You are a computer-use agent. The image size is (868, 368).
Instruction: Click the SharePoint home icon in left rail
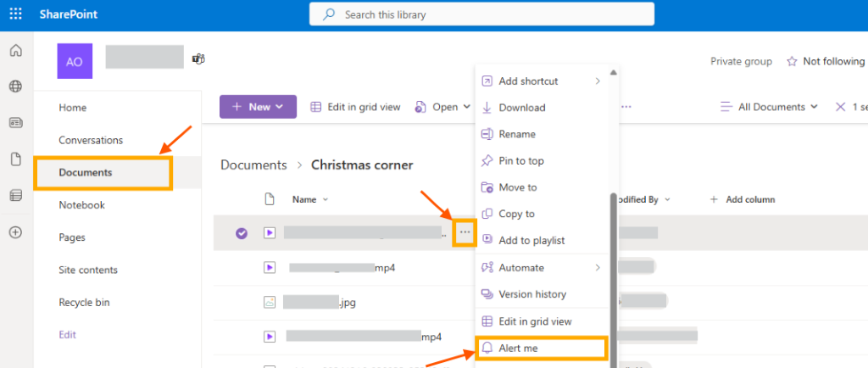click(16, 50)
